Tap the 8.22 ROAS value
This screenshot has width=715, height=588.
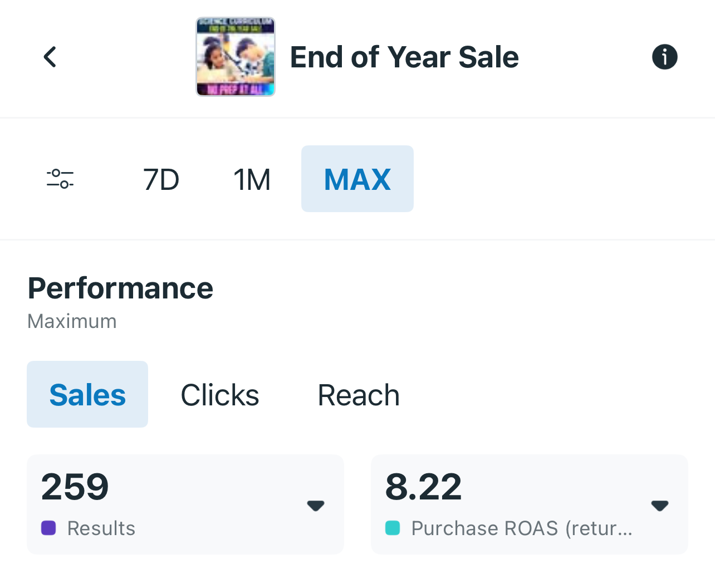[x=423, y=487]
